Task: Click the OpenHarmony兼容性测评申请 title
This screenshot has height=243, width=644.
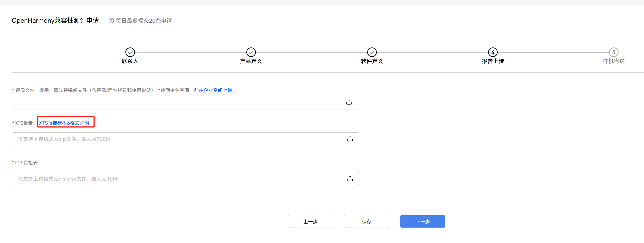Action: 55,20
